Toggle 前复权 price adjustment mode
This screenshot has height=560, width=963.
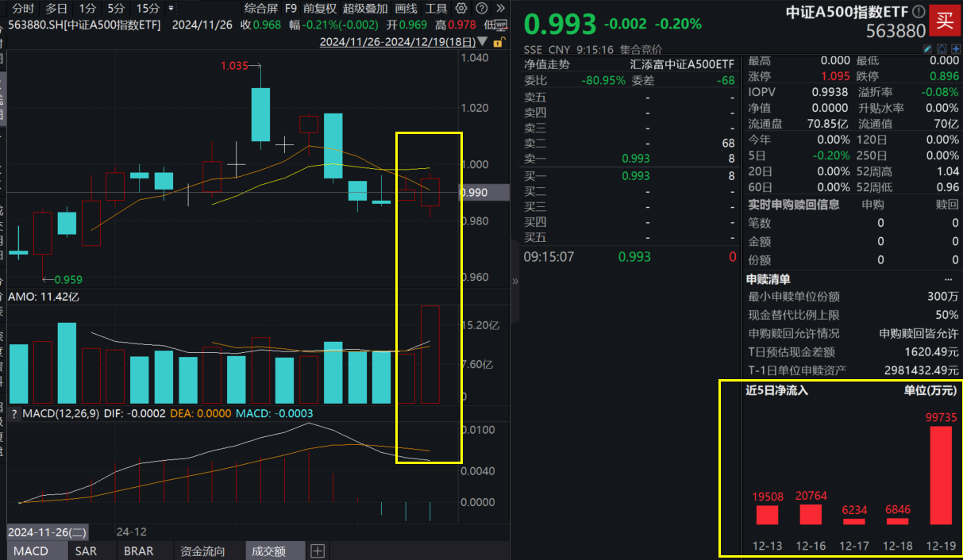click(319, 9)
